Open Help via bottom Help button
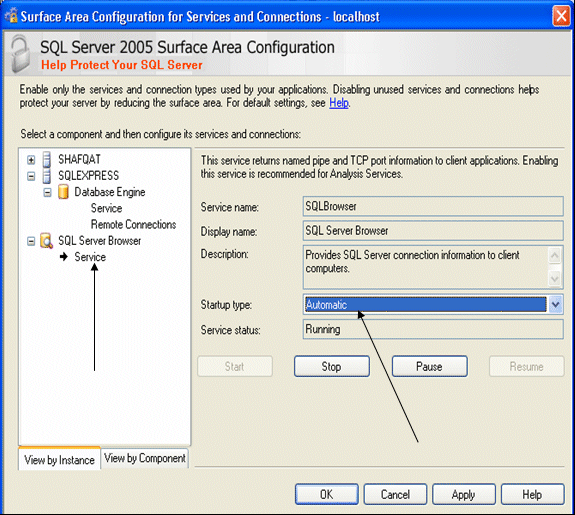This screenshot has height=515, width=575. tap(532, 494)
